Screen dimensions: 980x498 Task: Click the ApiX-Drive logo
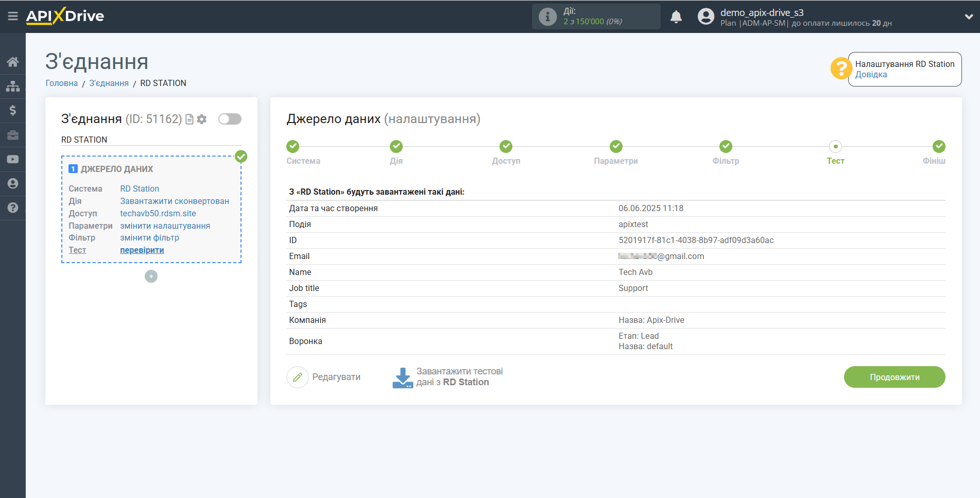65,16
